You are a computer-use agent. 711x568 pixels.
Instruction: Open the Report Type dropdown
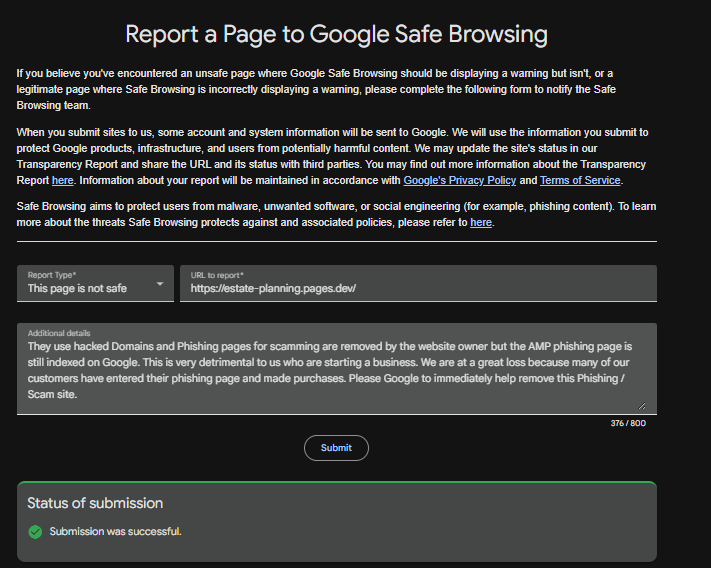click(95, 283)
